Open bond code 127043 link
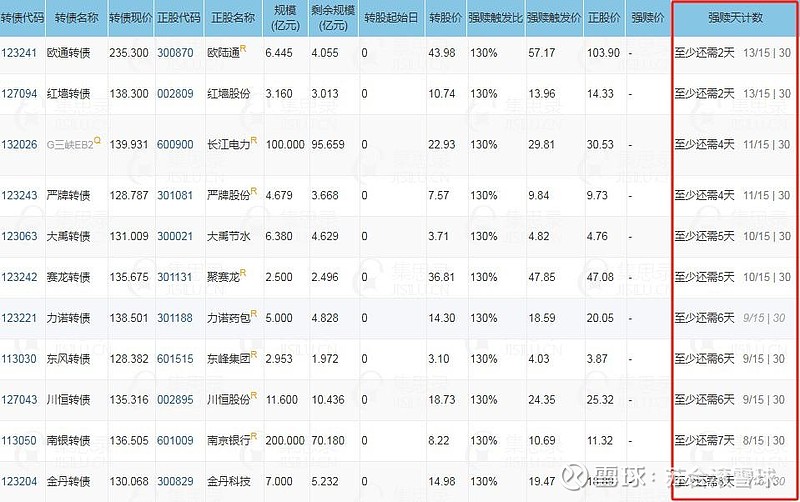This screenshot has width=800, height=502. tap(19, 400)
